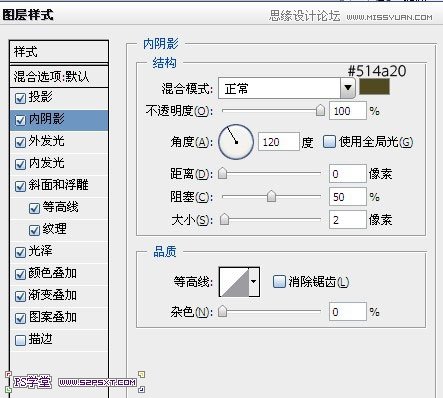
Task: Uncheck the 外发光 checkbox
Action: coord(20,142)
